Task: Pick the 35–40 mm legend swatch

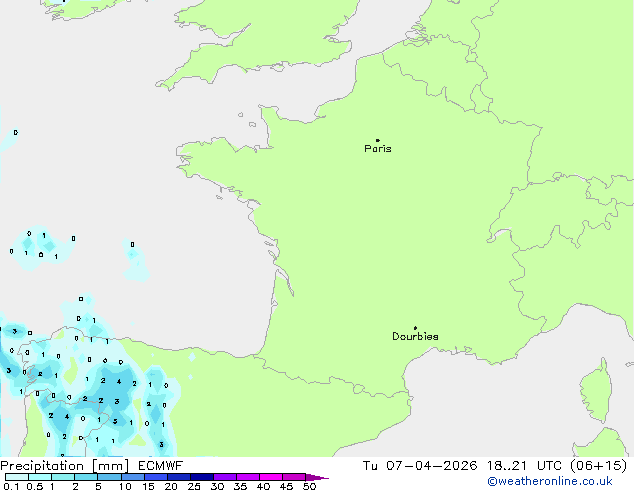Action: click(248, 477)
